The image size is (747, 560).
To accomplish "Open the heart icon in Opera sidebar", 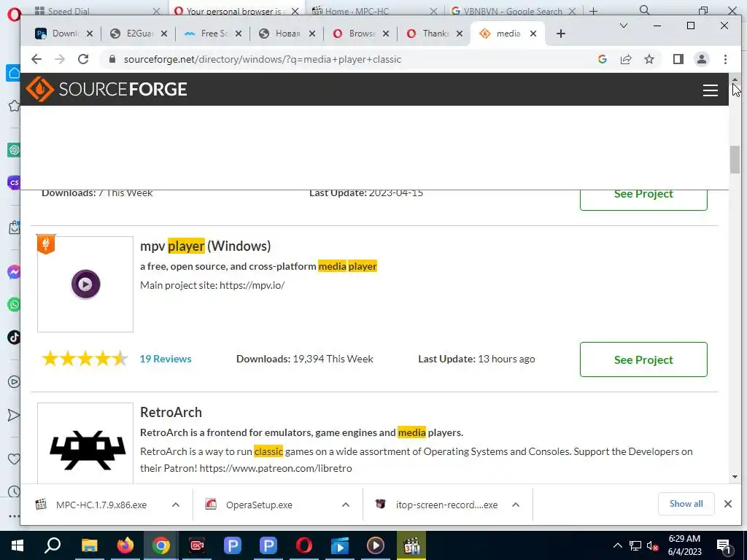I will [14, 459].
